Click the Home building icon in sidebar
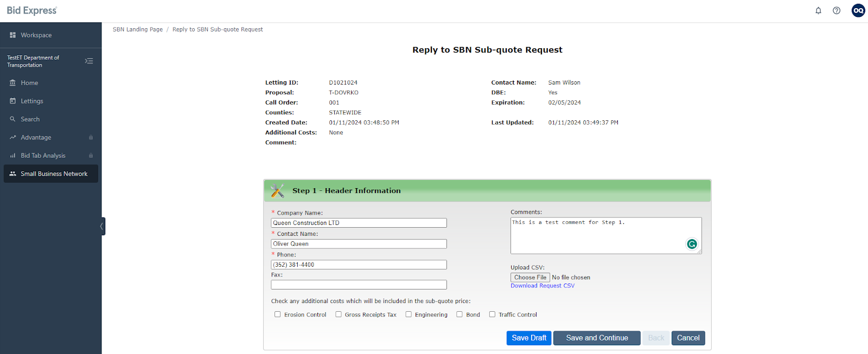Viewport: 868px width, 354px height. (x=12, y=83)
